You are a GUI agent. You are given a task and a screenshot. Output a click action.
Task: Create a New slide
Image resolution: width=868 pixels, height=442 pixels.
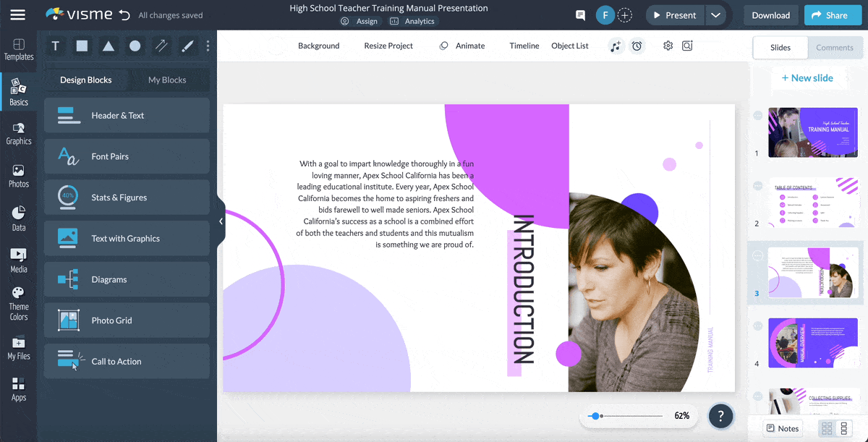click(808, 77)
